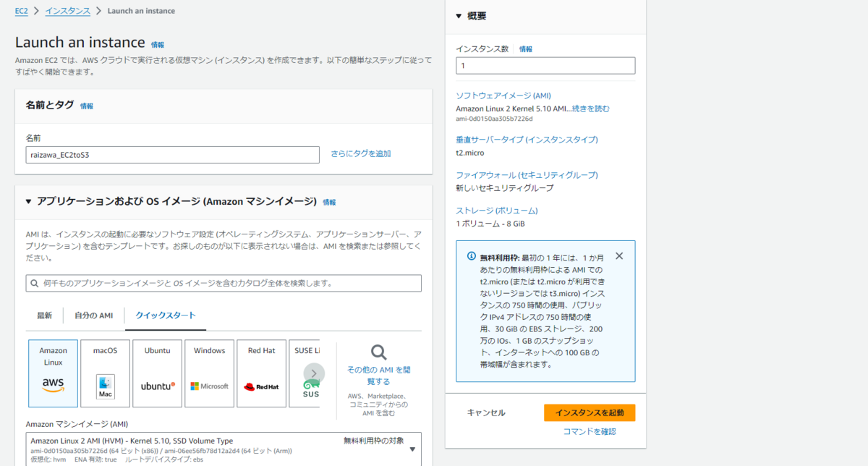Click the 新しいセキュリティグループ text
Screen dimensions: 868x466
click(504, 188)
